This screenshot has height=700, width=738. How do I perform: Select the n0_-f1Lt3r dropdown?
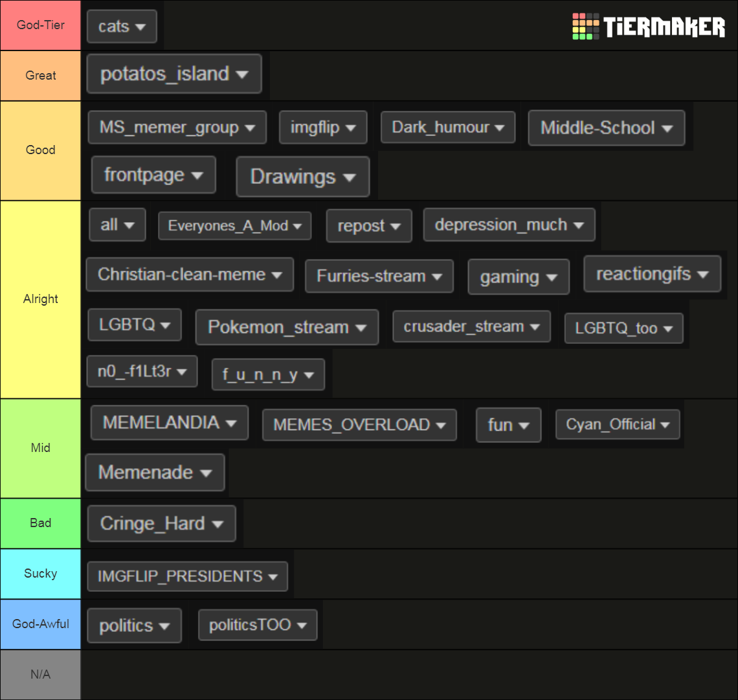click(x=142, y=372)
